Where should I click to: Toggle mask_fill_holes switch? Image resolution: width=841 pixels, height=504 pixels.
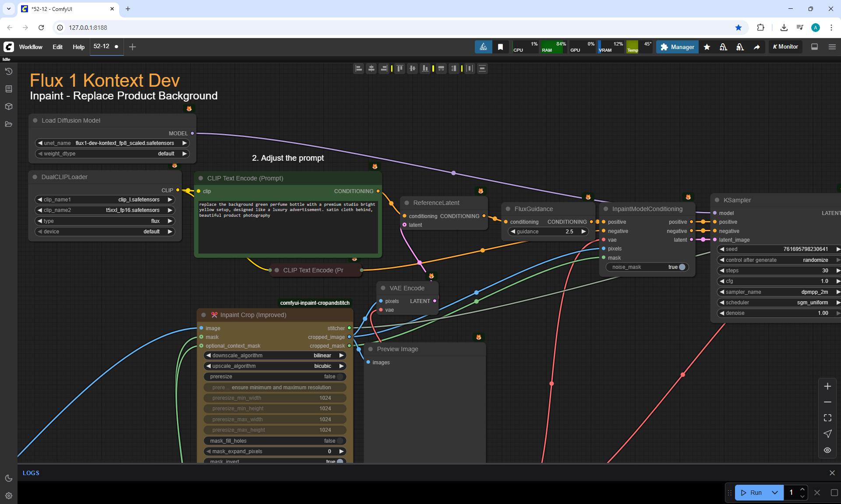tap(339, 441)
